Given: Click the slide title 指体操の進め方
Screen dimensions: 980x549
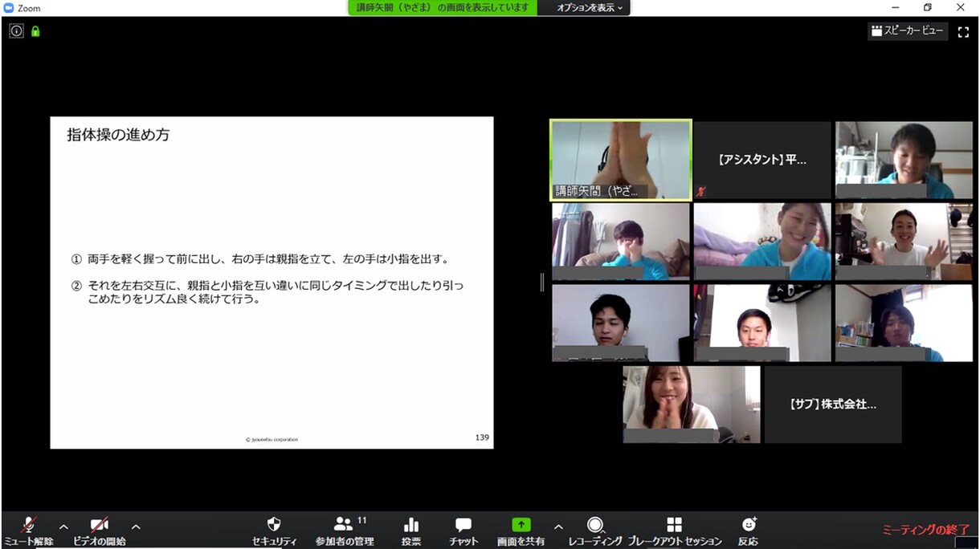Looking at the screenshot, I should pos(118,135).
